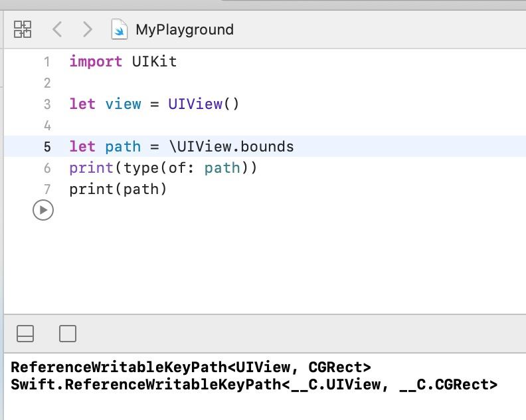Select line number 1 in gutter
Screen dimensions: 526x420
pos(47,62)
